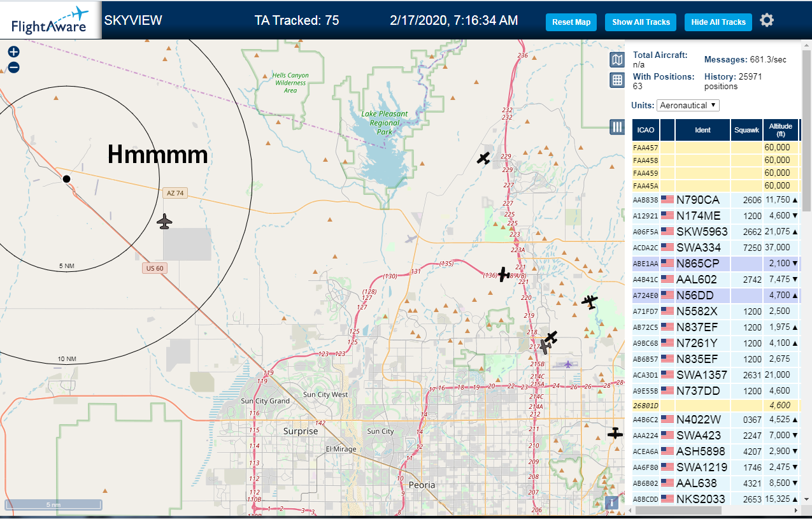Select the ASH5898 row
This screenshot has width=812, height=519.
click(x=715, y=451)
